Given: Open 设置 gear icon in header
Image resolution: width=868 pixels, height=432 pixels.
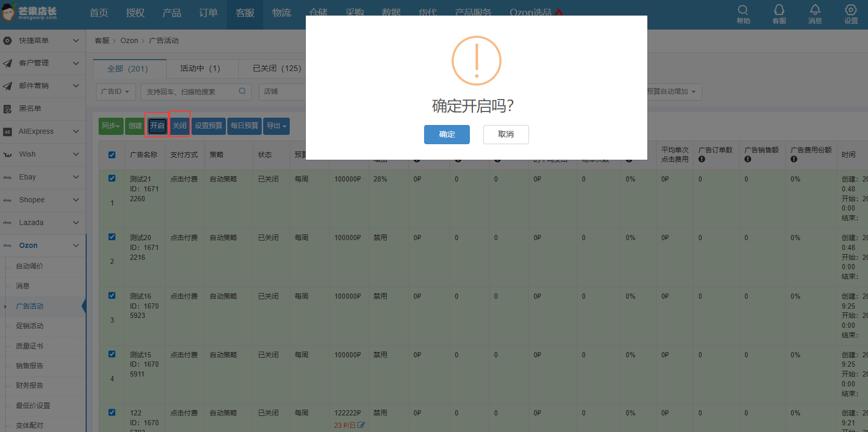Looking at the screenshot, I should tap(851, 15).
